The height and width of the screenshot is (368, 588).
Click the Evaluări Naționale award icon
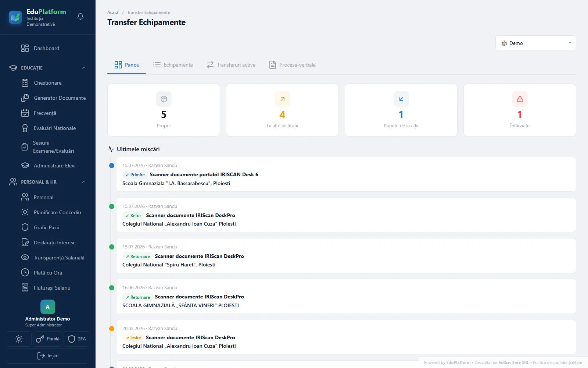[25, 128]
